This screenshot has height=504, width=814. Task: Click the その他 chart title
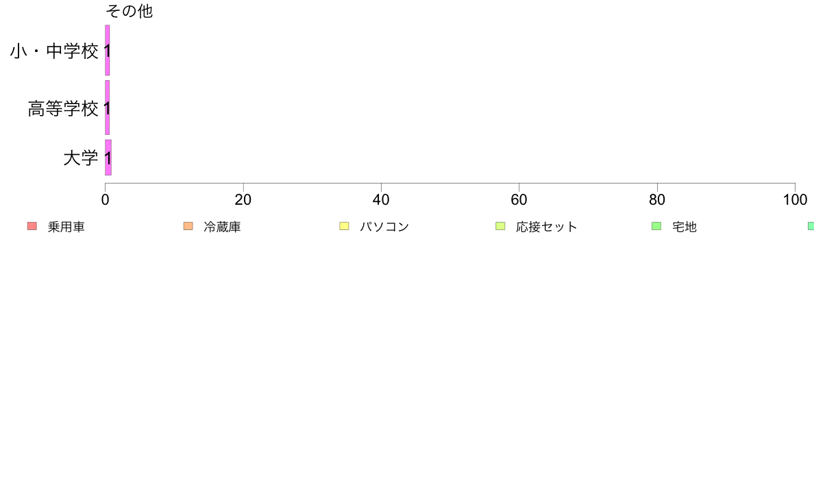tap(129, 11)
